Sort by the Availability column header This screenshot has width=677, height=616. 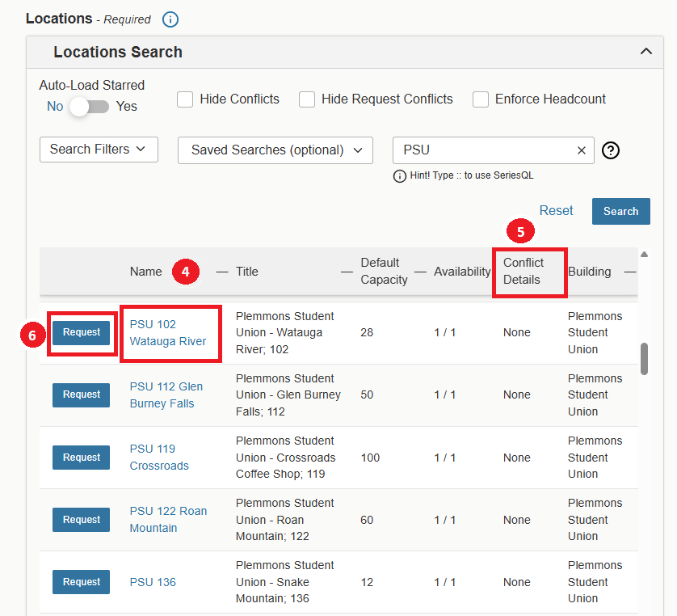[462, 272]
